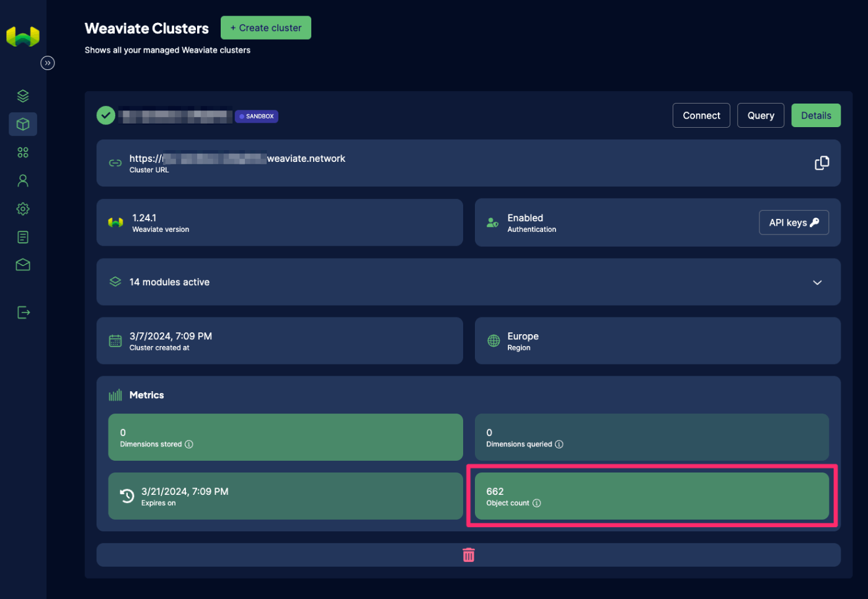The height and width of the screenshot is (599, 868).
Task: Open the cube clusters sidebar icon
Action: pyautogui.click(x=23, y=124)
